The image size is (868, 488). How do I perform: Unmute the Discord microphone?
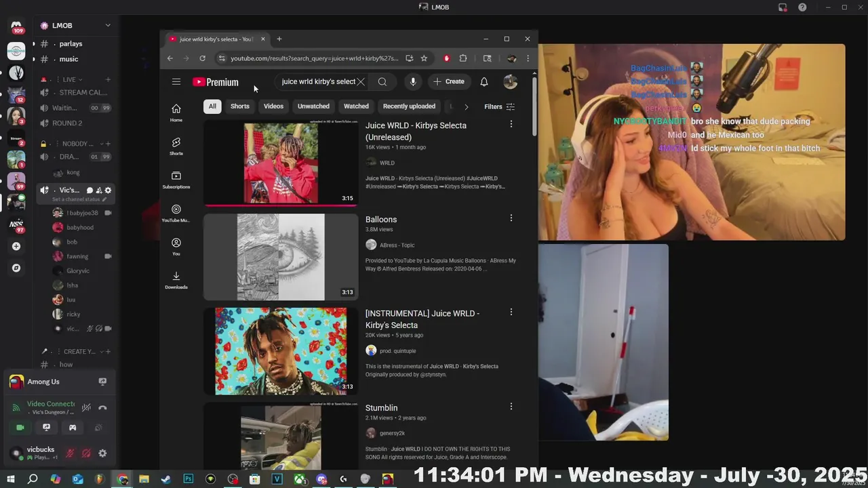(x=70, y=453)
